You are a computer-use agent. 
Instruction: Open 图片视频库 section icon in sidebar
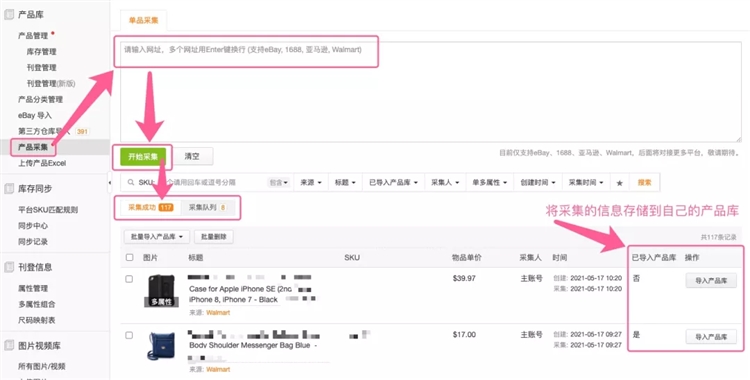pos(9,346)
